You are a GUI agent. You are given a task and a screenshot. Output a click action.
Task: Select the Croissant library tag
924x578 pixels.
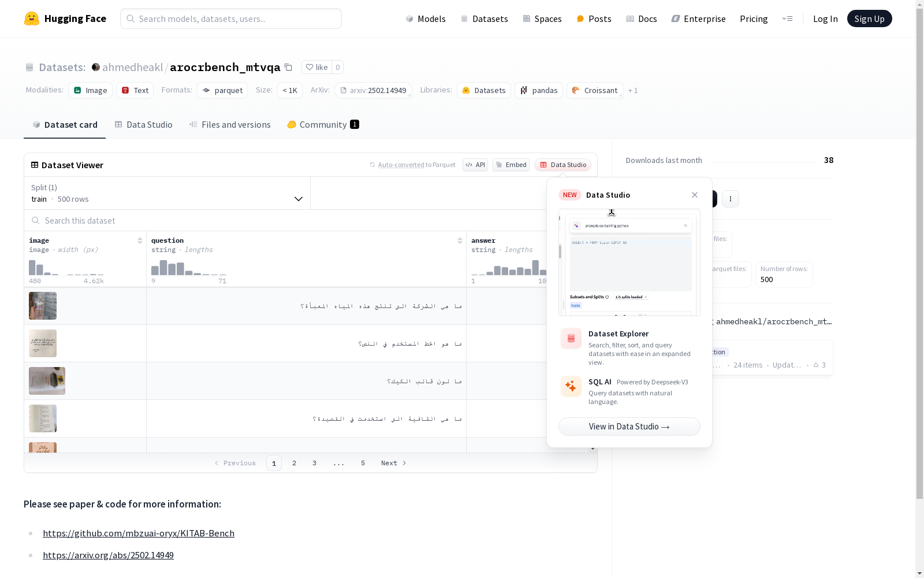tap(595, 90)
